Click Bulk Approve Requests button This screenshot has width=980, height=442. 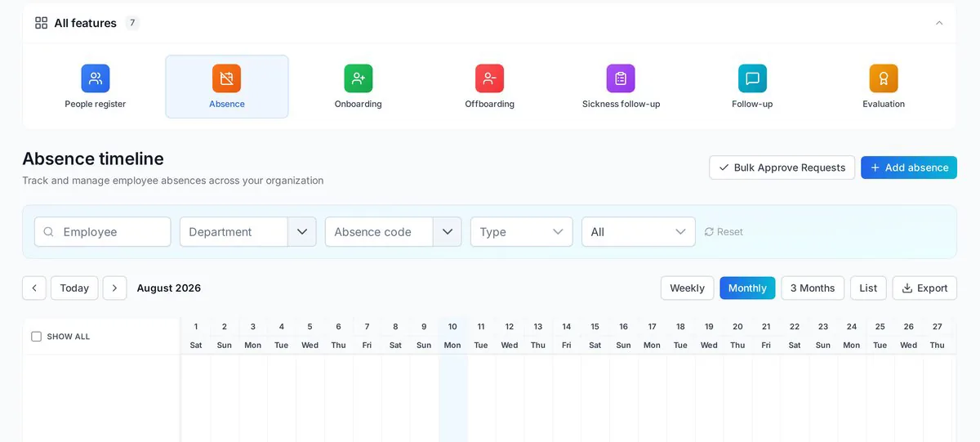click(x=782, y=167)
